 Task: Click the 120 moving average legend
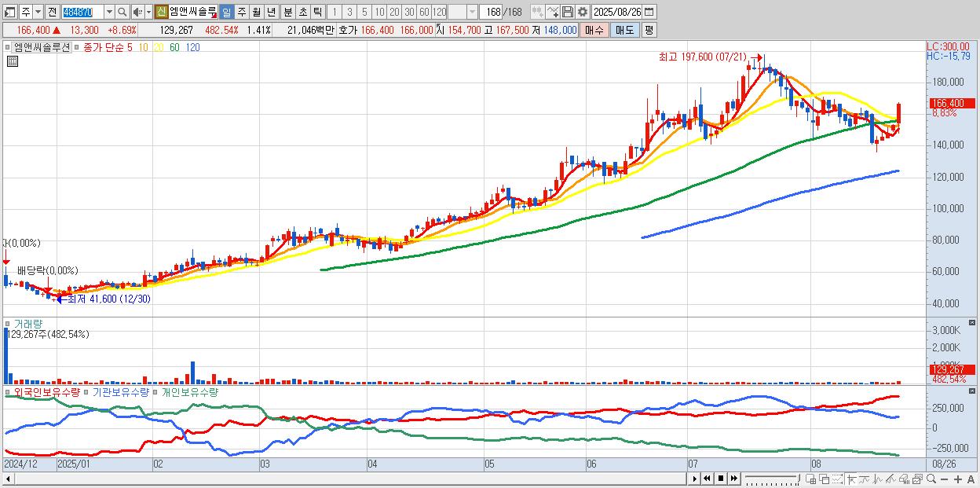point(192,47)
